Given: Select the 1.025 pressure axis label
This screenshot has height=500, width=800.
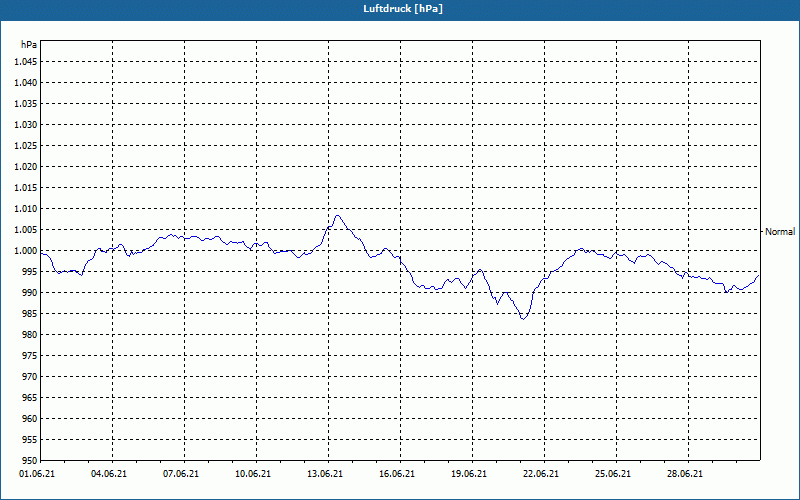Looking at the screenshot, I should [x=26, y=145].
